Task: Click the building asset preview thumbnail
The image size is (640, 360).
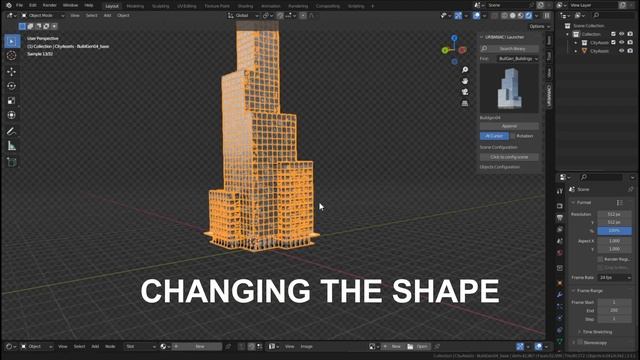Action: point(509,89)
